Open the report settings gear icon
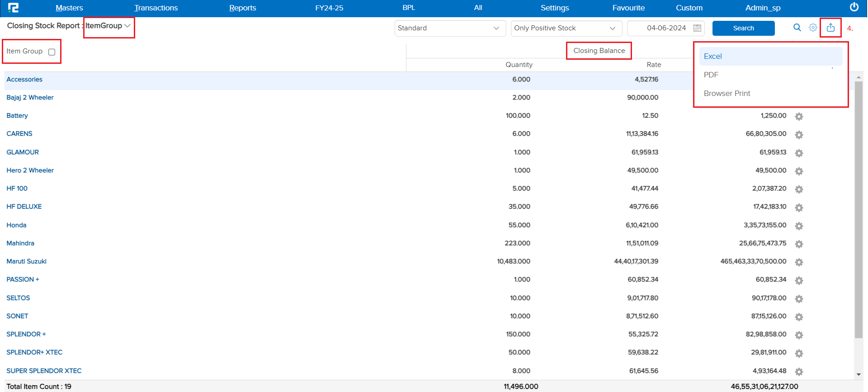 pyautogui.click(x=813, y=28)
